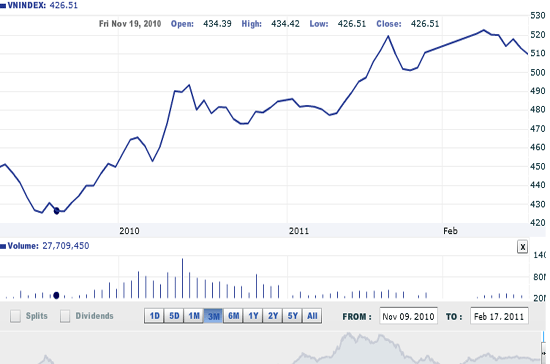Click the Close value 426.51
550x364 pixels.
(x=425, y=24)
